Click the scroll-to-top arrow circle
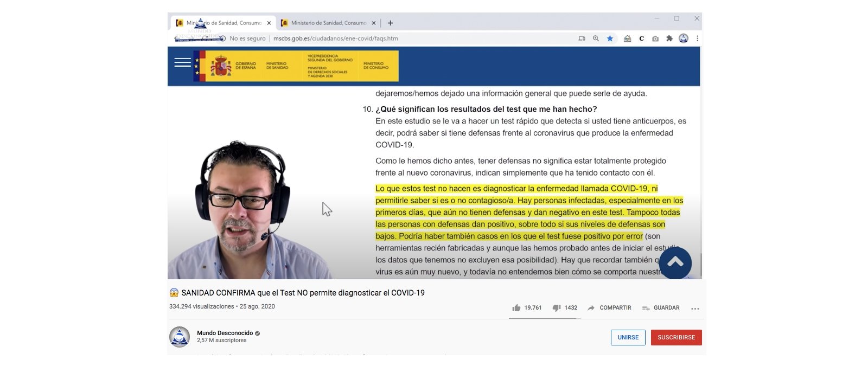The height and width of the screenshot is (366, 868). pos(675,263)
